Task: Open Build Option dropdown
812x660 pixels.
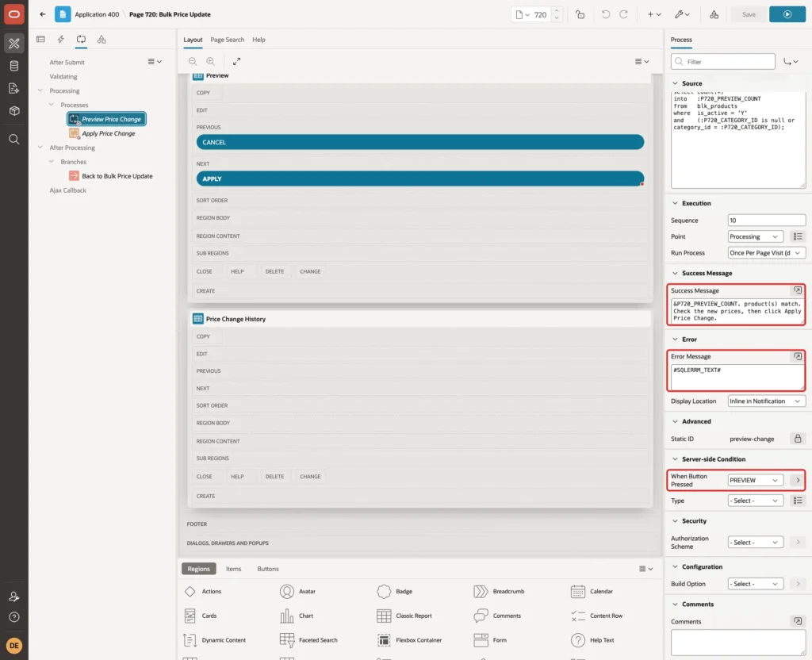Action: tap(755, 584)
